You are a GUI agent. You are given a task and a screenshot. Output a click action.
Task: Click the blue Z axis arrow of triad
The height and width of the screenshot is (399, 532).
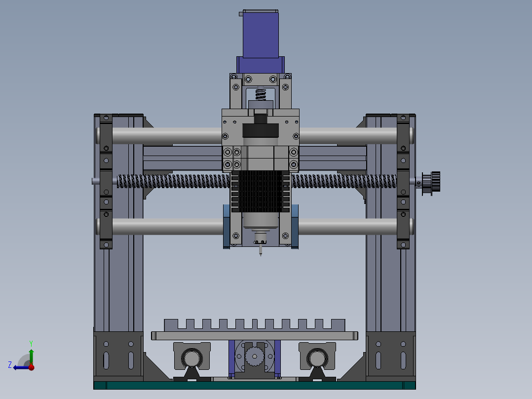coord(20,367)
